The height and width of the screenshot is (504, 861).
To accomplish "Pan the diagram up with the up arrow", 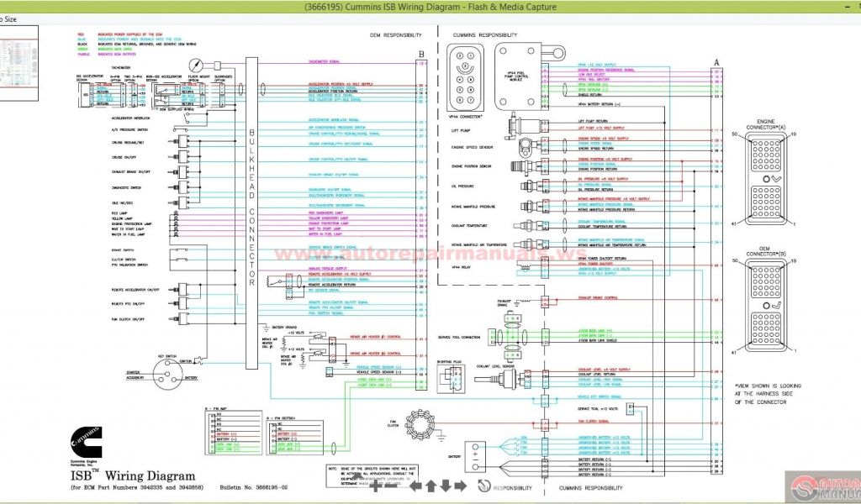I will [430, 486].
